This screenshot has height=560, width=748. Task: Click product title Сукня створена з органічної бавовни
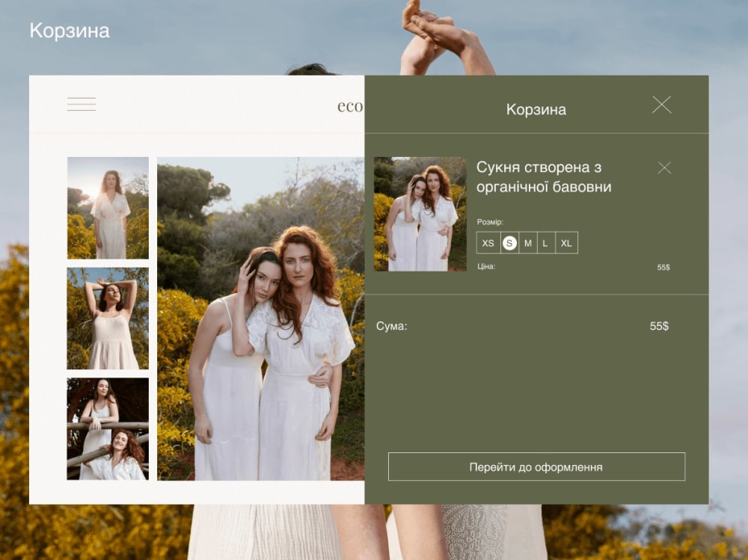tap(544, 177)
